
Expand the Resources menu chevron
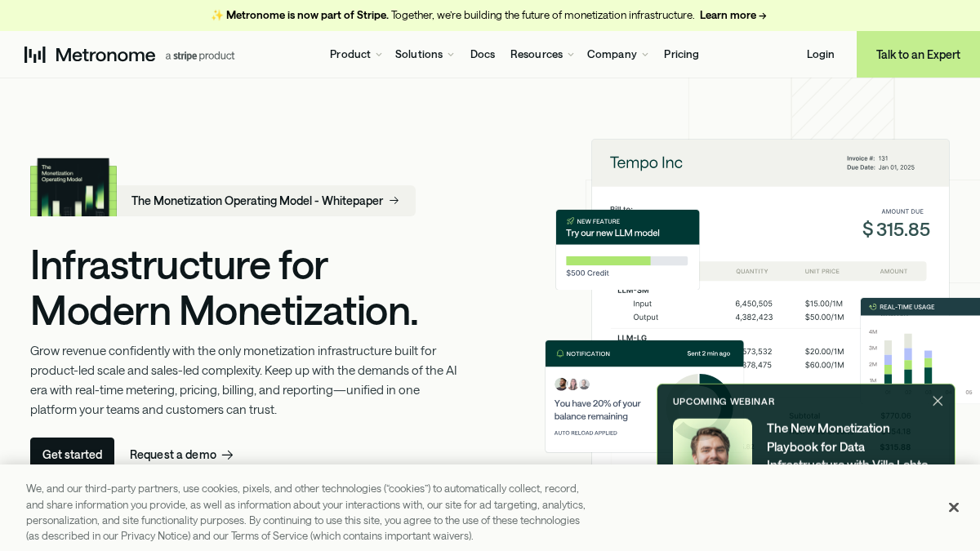pos(571,55)
